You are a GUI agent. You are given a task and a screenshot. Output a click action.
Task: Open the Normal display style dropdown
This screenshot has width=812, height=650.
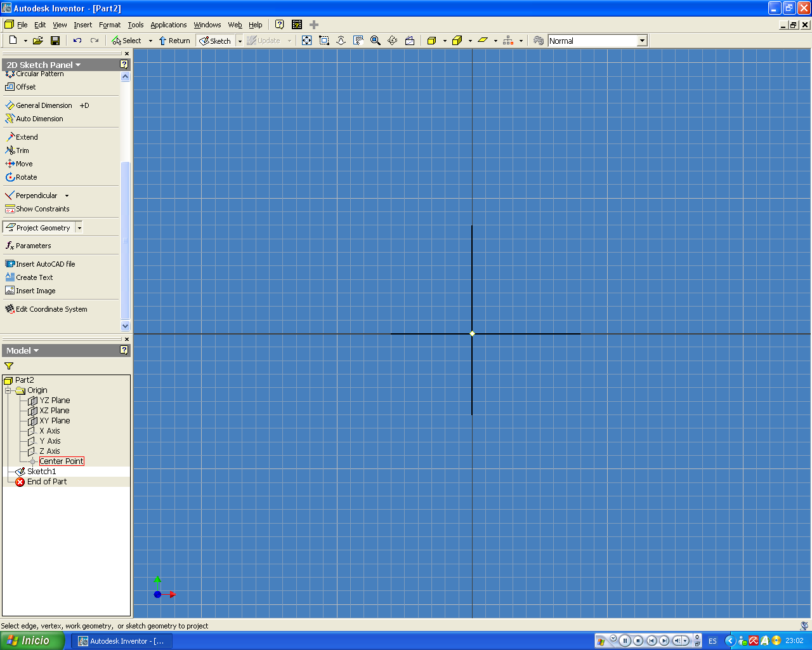[642, 40]
